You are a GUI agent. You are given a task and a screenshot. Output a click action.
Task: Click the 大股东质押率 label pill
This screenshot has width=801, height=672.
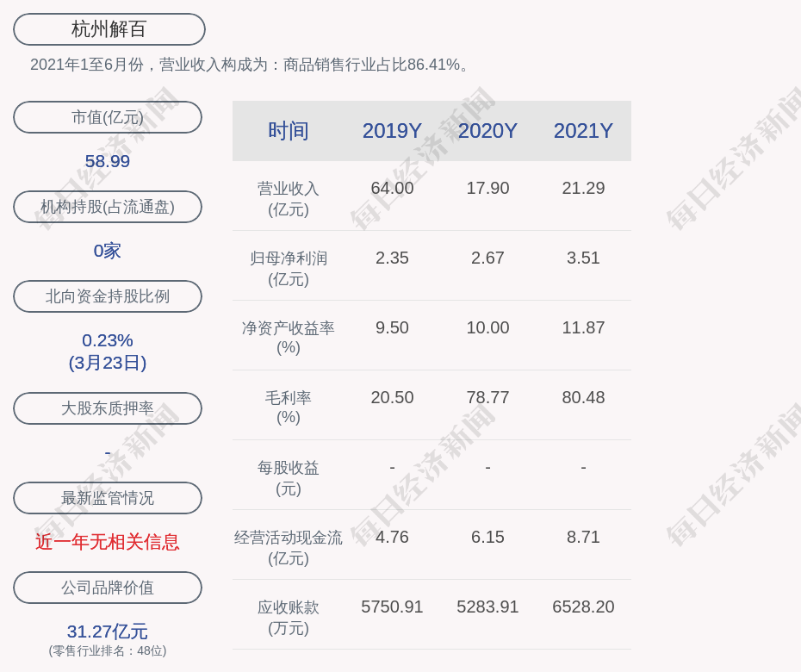click(108, 408)
